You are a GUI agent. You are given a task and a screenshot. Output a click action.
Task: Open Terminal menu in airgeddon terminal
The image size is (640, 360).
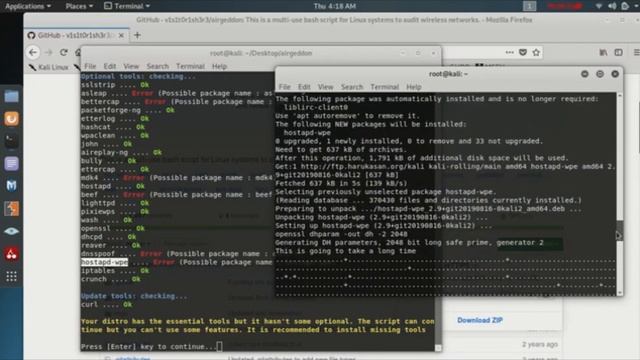[190, 67]
